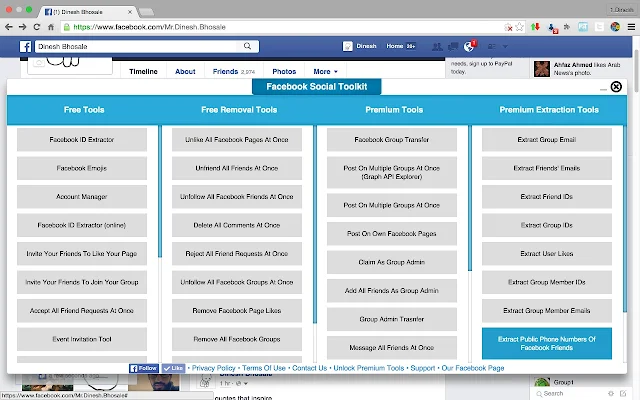
Task: Open Our Facebook Page link
Action: pos(473,368)
